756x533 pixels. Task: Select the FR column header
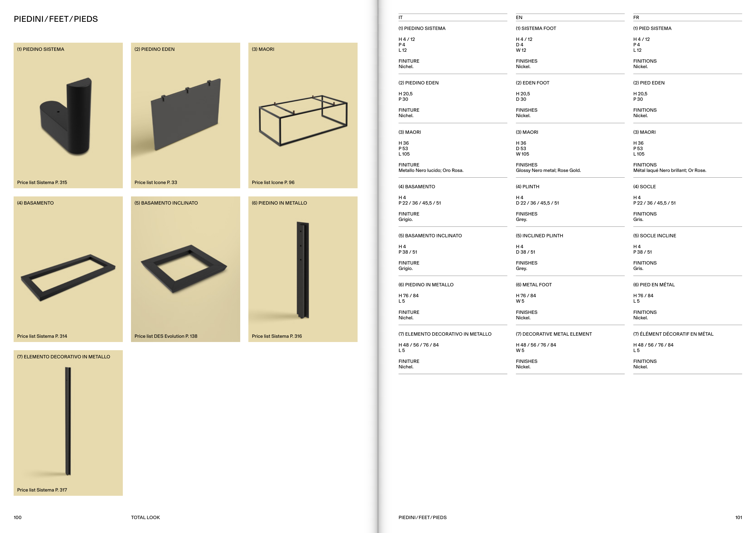click(x=636, y=18)
